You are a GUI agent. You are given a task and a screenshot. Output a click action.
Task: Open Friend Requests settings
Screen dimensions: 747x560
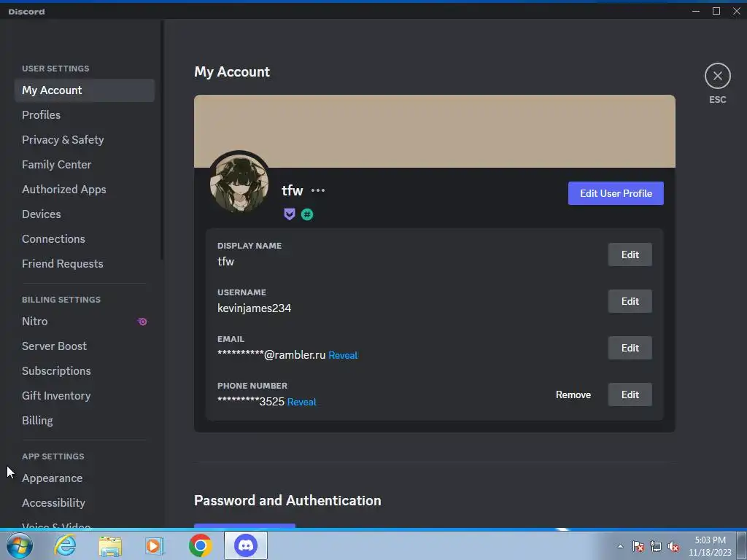85,264
